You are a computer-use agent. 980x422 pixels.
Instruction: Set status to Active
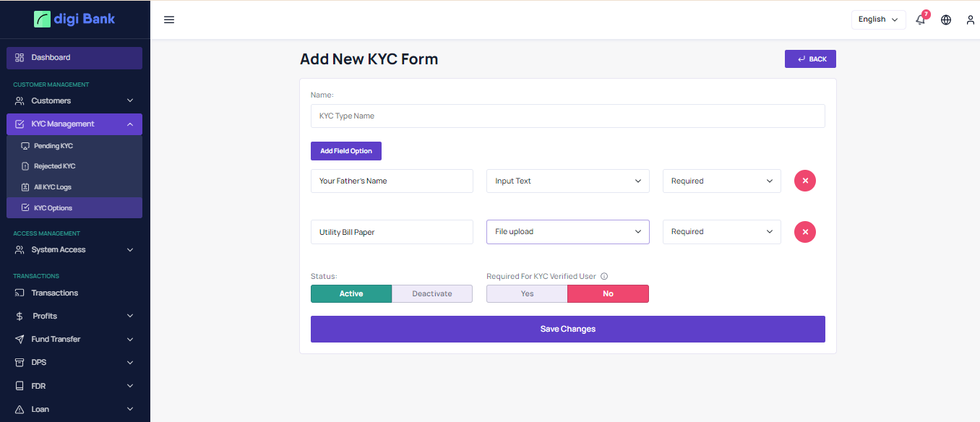(x=351, y=293)
